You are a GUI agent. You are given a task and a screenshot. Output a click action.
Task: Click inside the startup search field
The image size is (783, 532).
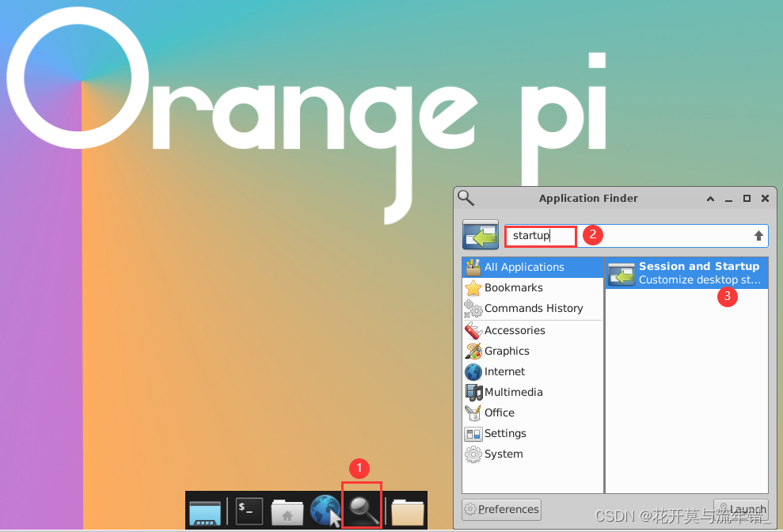coord(637,235)
